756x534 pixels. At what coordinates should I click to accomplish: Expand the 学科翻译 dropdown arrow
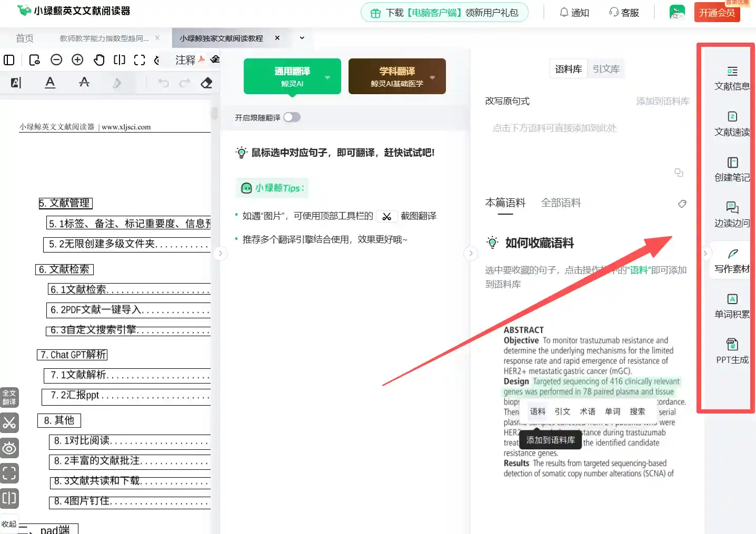[432, 77]
